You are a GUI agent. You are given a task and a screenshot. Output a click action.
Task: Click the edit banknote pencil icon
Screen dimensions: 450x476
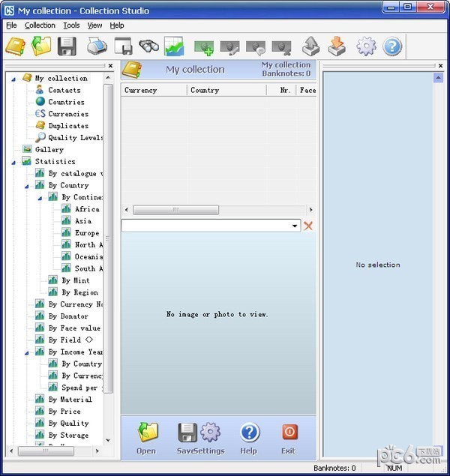tap(229, 48)
